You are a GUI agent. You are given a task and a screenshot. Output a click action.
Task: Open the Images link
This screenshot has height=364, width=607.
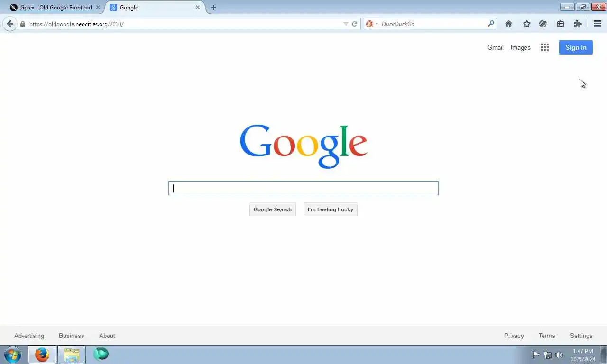click(x=520, y=47)
